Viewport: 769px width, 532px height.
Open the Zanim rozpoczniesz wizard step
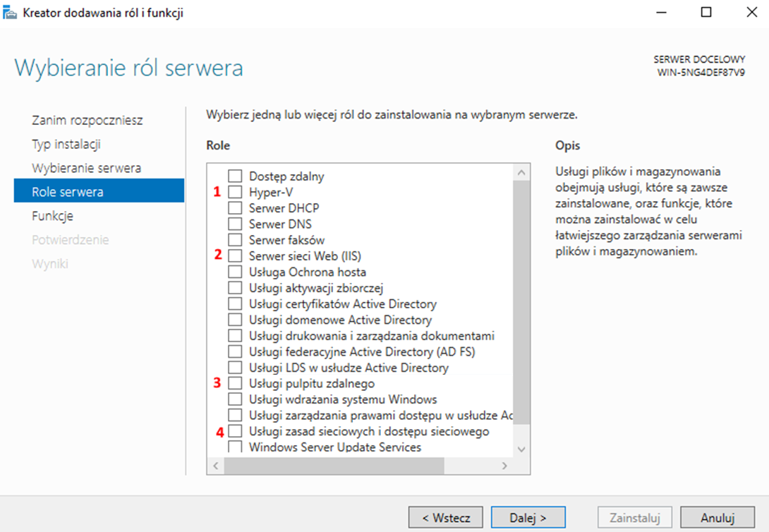(x=87, y=120)
